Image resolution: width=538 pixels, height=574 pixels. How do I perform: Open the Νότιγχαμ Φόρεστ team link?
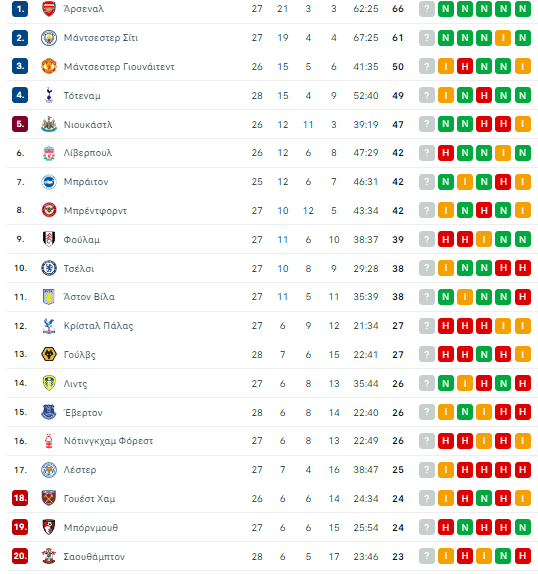tap(108, 441)
